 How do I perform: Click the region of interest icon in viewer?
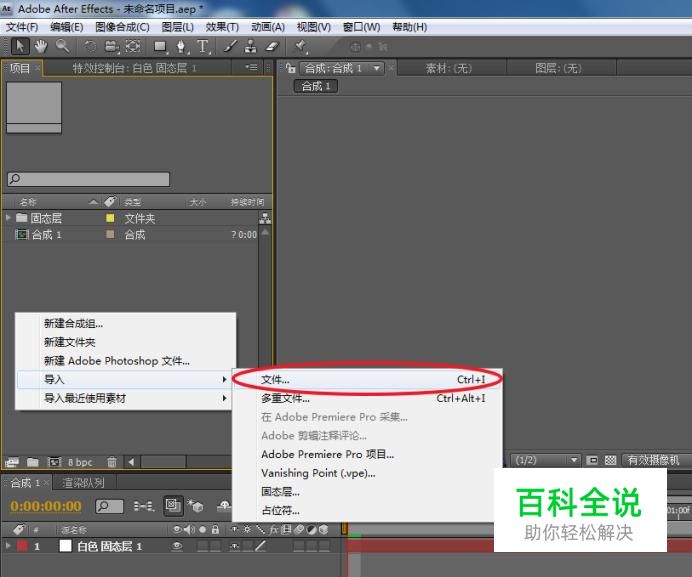click(x=592, y=461)
